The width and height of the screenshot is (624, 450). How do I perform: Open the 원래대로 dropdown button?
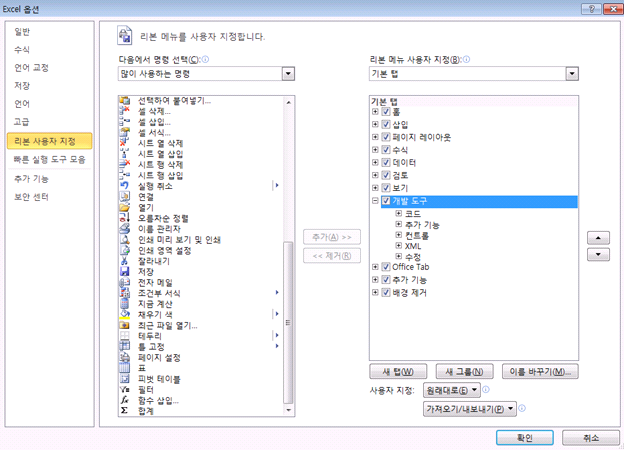452,390
